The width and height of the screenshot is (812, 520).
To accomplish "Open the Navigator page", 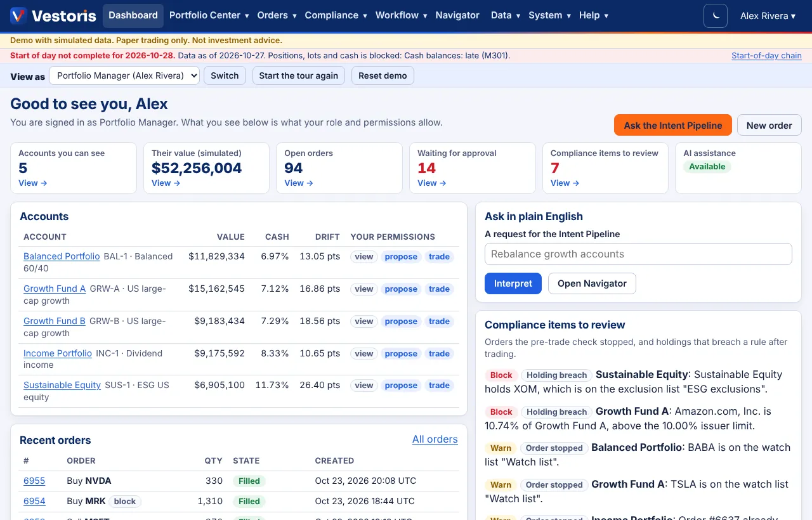I will click(457, 16).
